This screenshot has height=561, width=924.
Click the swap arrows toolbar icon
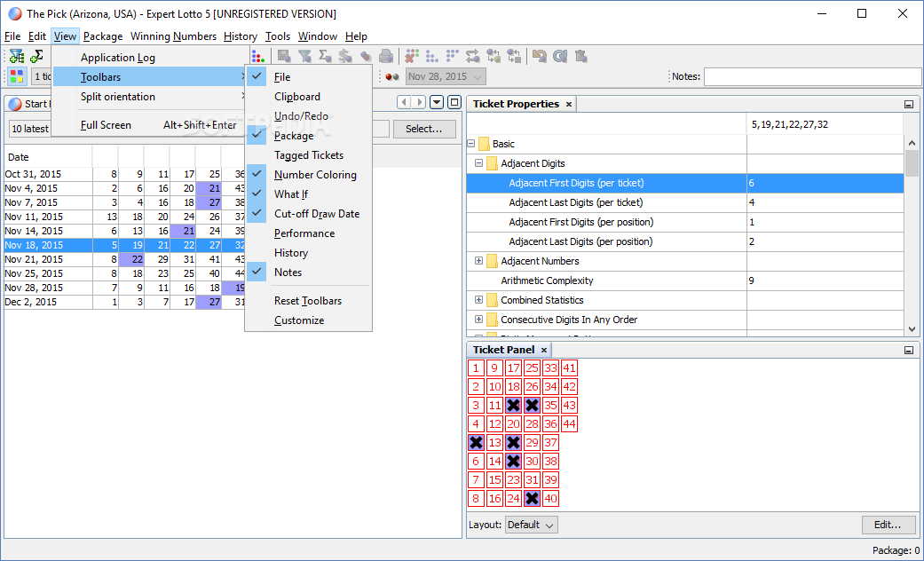(472, 57)
